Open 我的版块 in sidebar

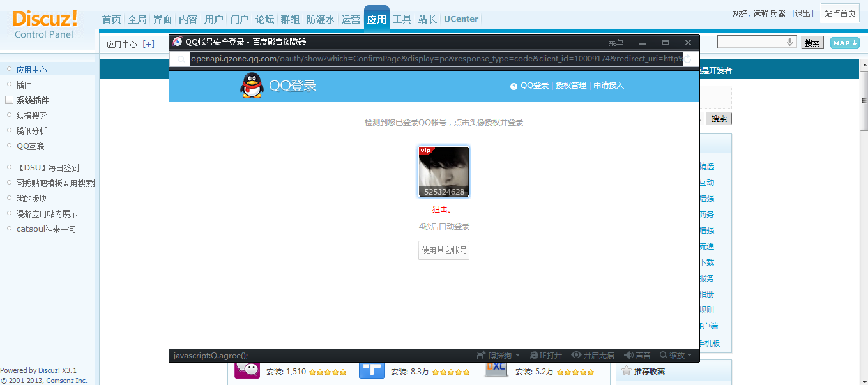click(31, 199)
